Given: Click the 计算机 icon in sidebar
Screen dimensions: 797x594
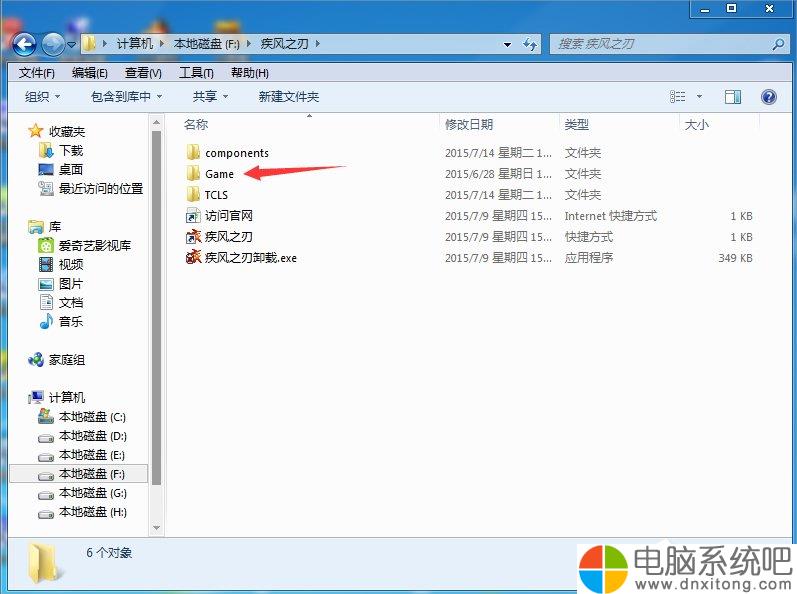Looking at the screenshot, I should point(36,397).
